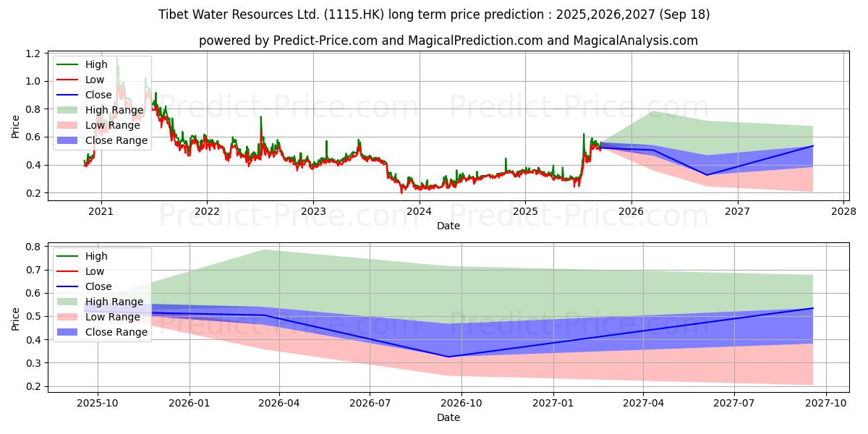The height and width of the screenshot is (434, 868).
Task: Click the 'Price' y-axis label of bottom chart
Action: [16, 318]
